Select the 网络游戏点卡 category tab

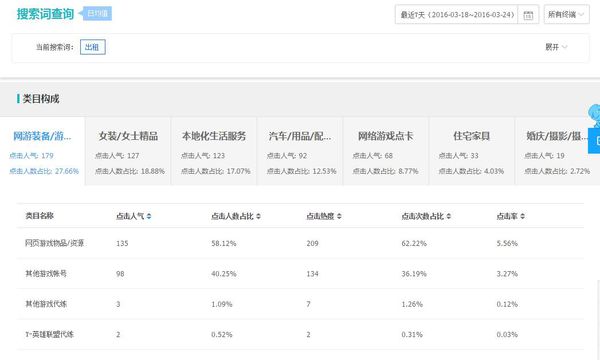(x=386, y=151)
